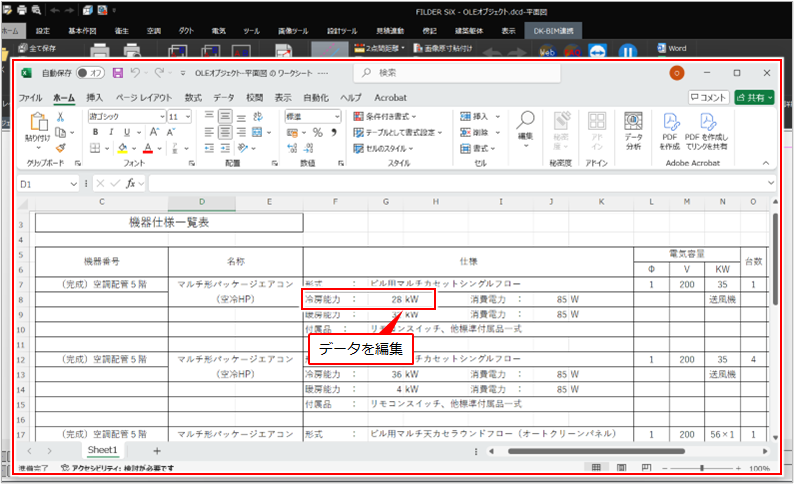This screenshot has height=484, width=794.
Task: Open the 挿入 ribbon tab
Action: pyautogui.click(x=94, y=98)
